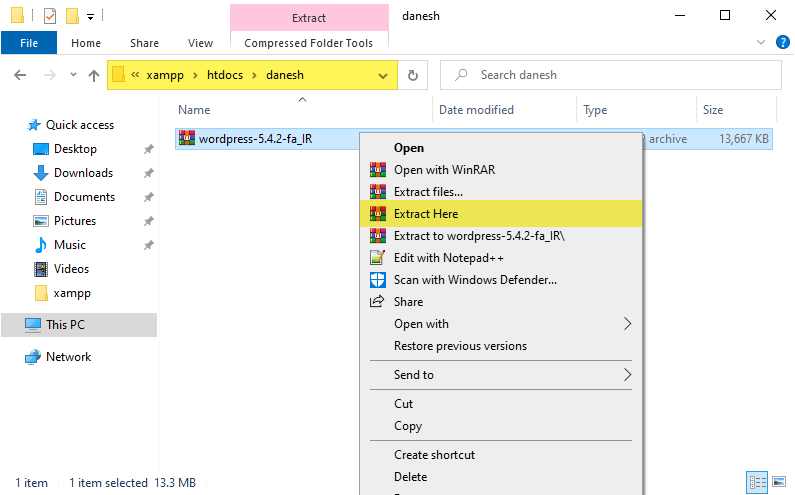
Task: Click the WinRAR icon next to Open with WinRAR
Action: tap(378, 169)
